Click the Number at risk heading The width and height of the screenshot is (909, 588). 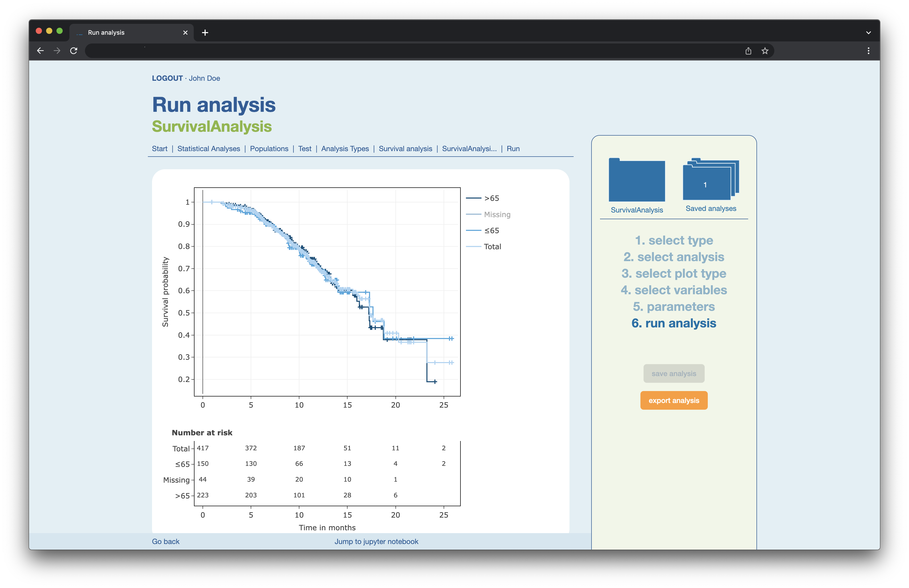pyautogui.click(x=202, y=433)
